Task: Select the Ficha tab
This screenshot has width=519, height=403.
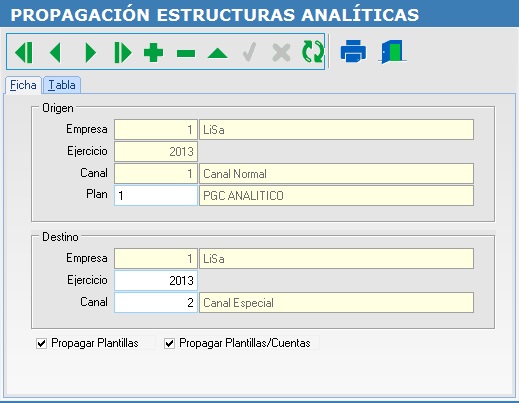Action: [23, 85]
